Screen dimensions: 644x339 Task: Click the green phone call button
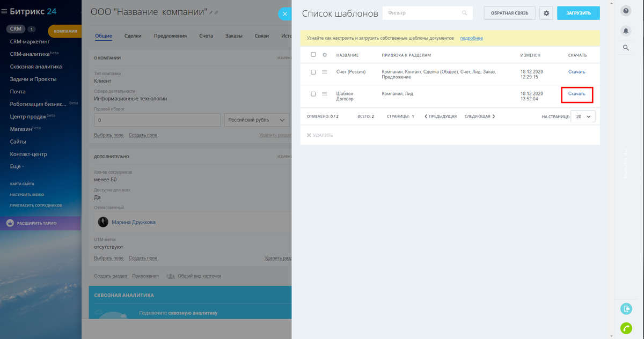[x=626, y=328]
